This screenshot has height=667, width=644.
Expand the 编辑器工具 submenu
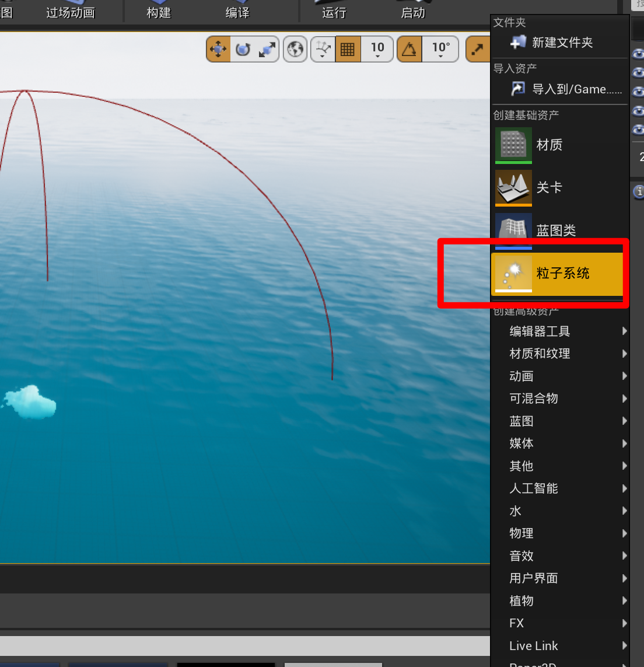coord(560,331)
